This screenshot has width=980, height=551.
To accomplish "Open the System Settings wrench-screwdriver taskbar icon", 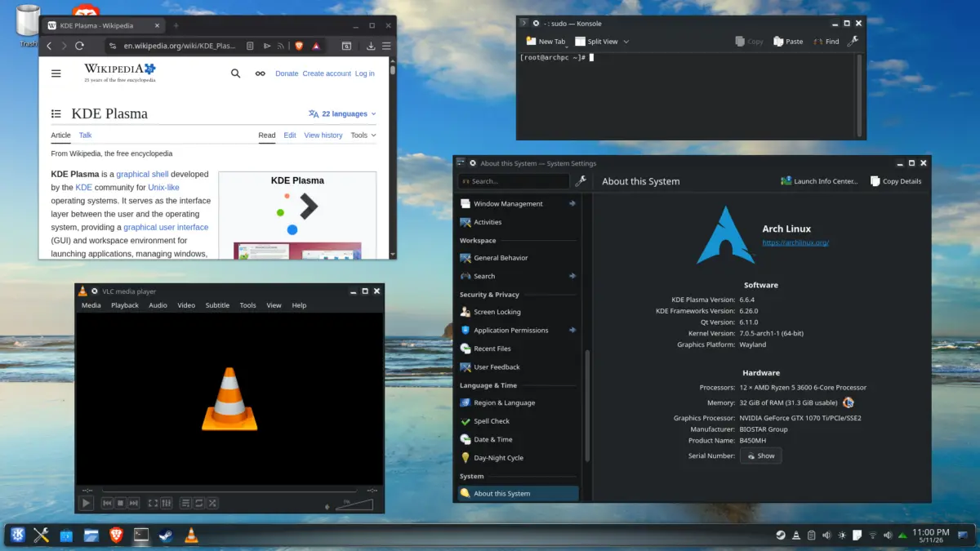I will pyautogui.click(x=42, y=535).
